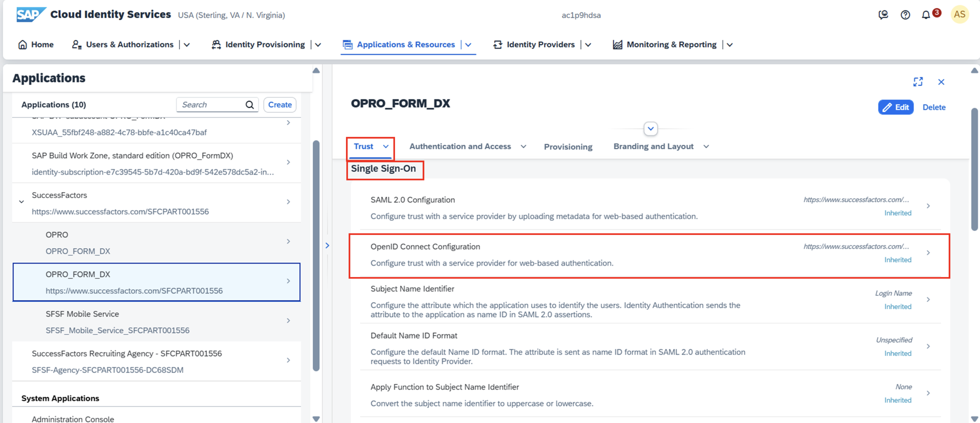Collapse the SuccessFactors tree node

point(21,202)
